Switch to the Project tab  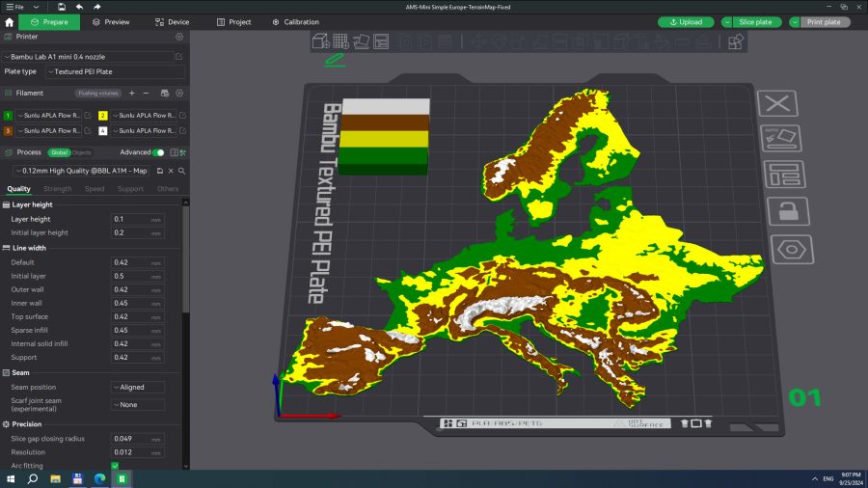pos(233,22)
